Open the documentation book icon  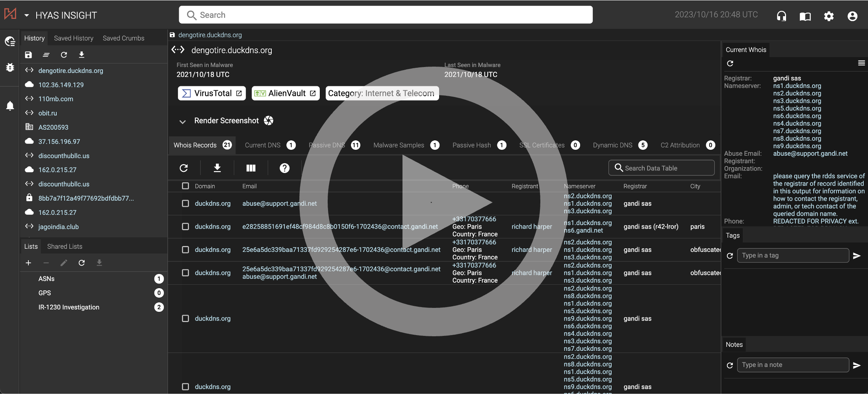point(805,16)
